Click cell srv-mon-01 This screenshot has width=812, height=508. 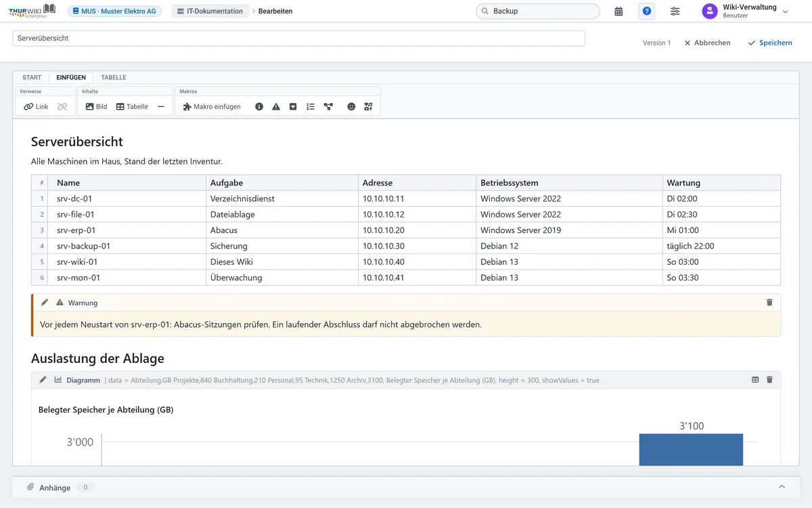[128, 278]
